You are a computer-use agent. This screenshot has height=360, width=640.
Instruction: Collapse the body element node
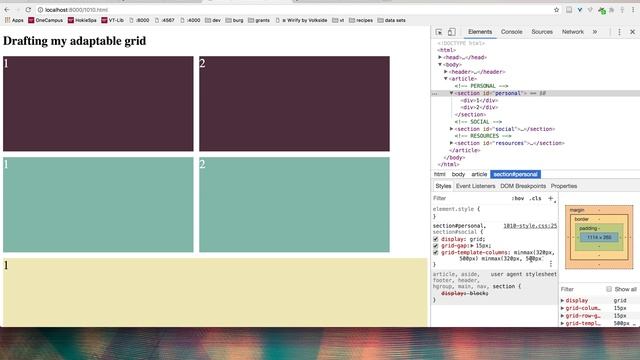(440, 64)
